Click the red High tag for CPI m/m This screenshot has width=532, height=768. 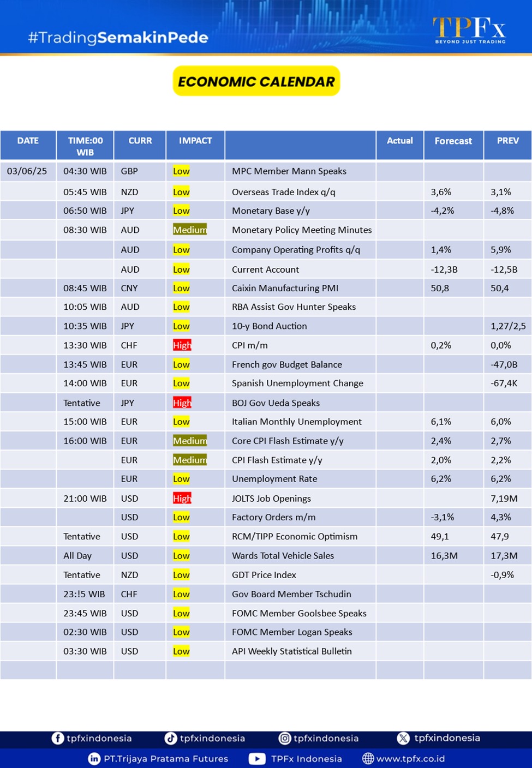(x=182, y=345)
